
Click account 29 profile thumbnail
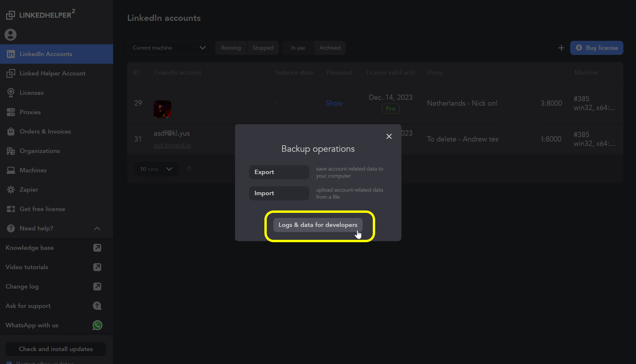coord(162,109)
